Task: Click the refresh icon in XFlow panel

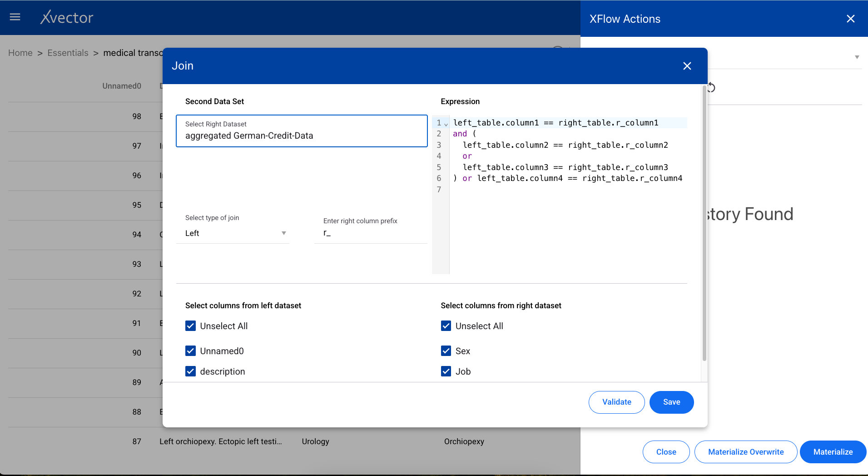Action: point(711,87)
